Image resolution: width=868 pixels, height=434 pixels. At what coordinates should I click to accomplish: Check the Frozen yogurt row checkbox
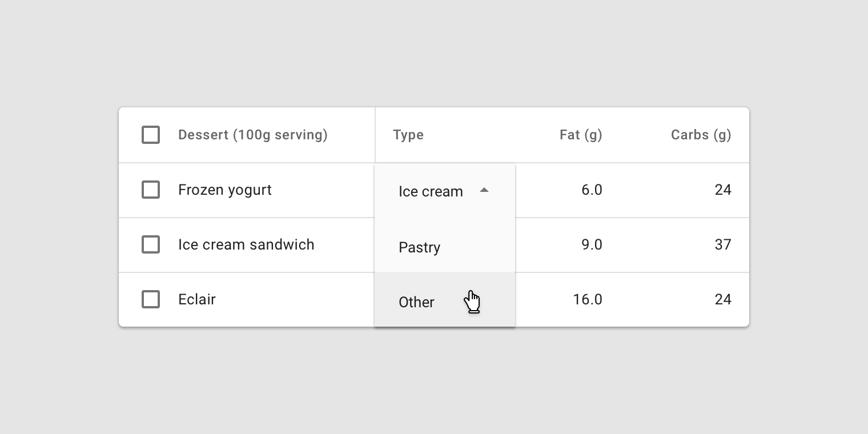coord(151,190)
